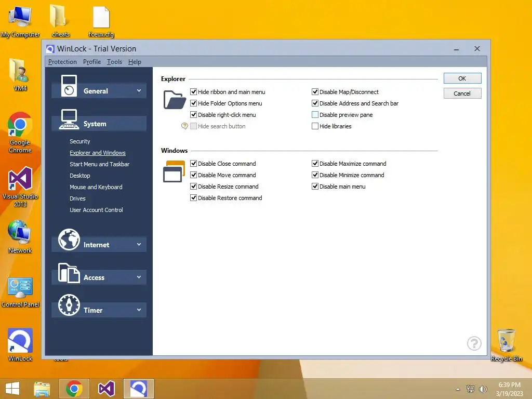Select the Network desktop icon
Viewport: 532px width, 399px height.
[20, 237]
